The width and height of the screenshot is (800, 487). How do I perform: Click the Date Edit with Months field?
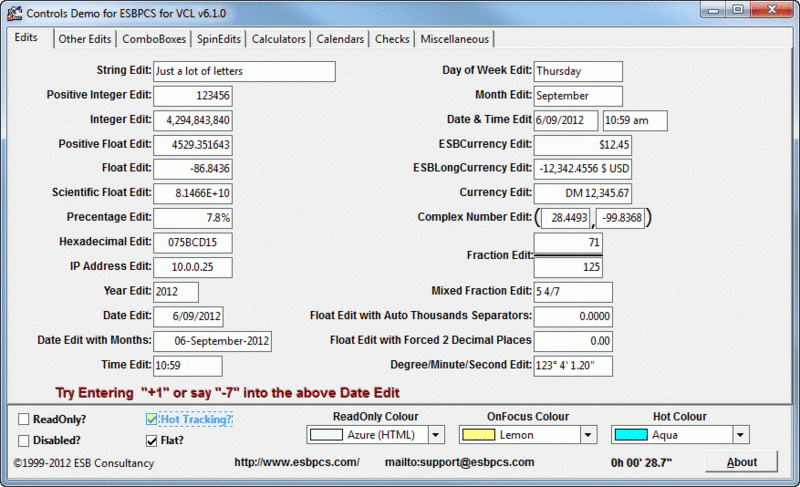click(x=212, y=341)
